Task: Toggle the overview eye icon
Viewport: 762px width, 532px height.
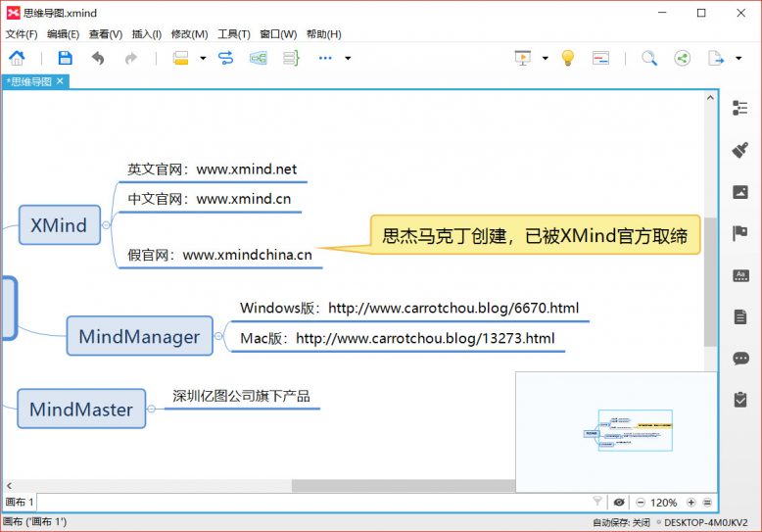Action: click(619, 503)
